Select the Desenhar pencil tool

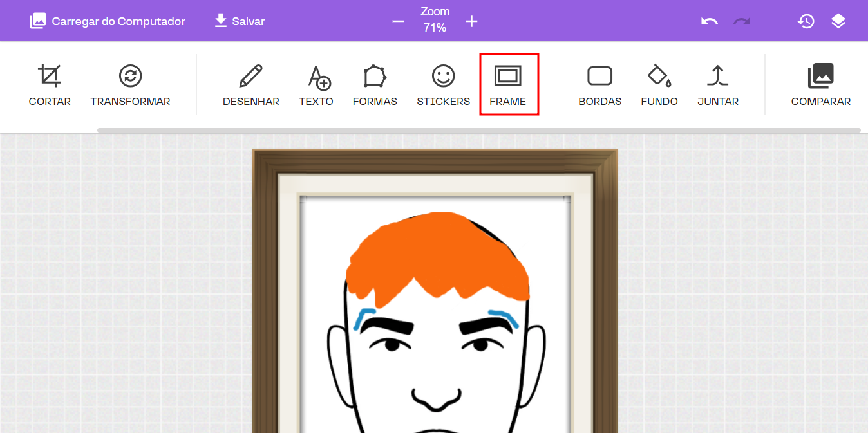(250, 84)
